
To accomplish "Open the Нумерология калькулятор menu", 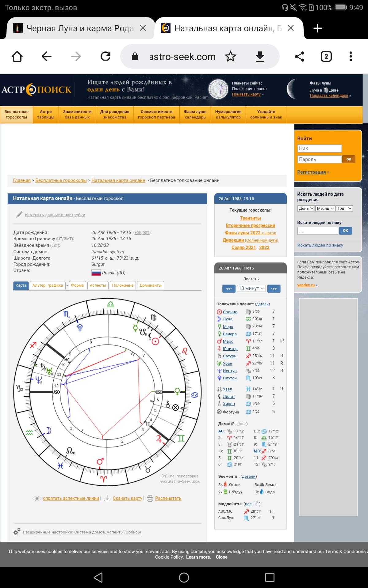I will pos(228,115).
